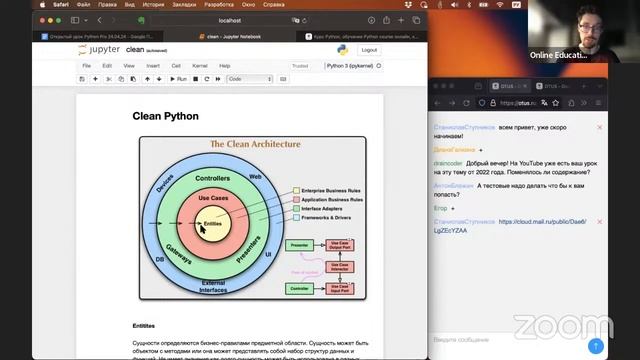Delete the first chat message with red X
The width and height of the screenshot is (640, 360).
600,127
